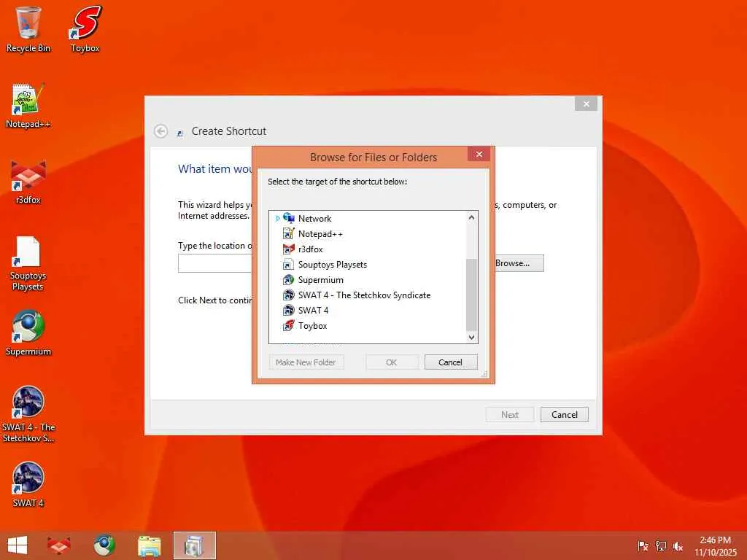Cancel the Browse for Files dialog

(x=450, y=362)
